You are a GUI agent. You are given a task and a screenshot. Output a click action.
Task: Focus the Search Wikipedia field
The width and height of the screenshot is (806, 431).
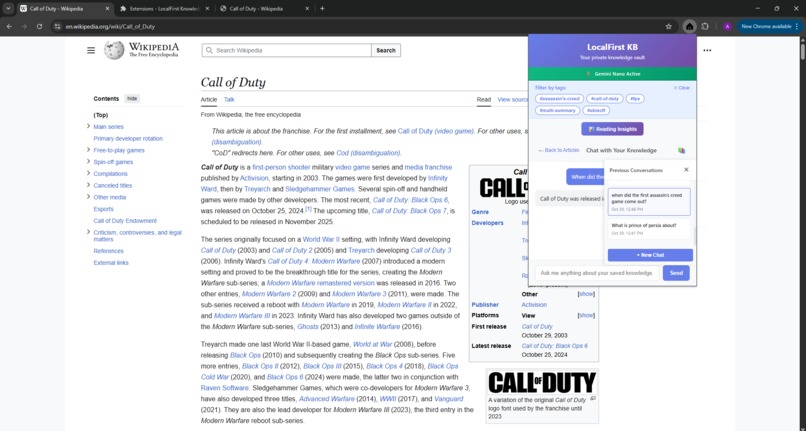coord(286,50)
